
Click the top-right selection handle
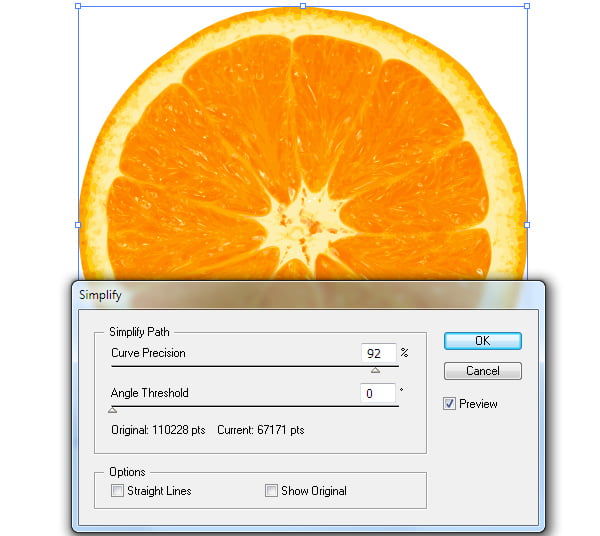527,6
